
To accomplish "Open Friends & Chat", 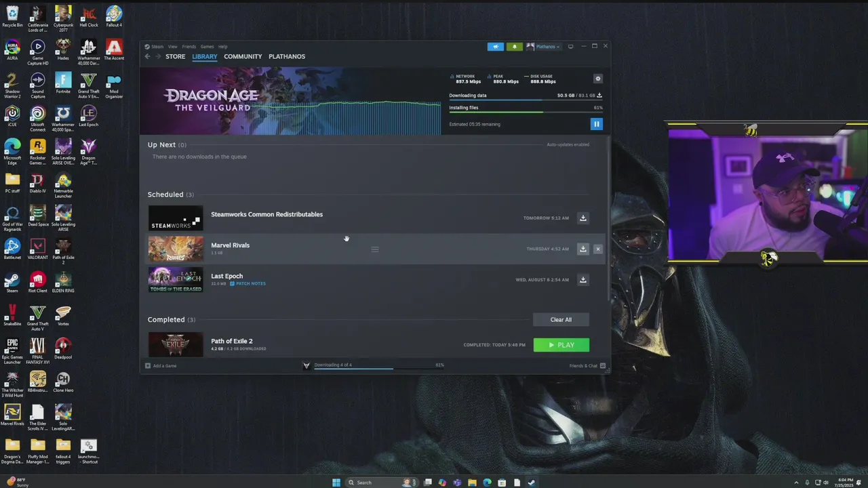I will click(x=587, y=366).
